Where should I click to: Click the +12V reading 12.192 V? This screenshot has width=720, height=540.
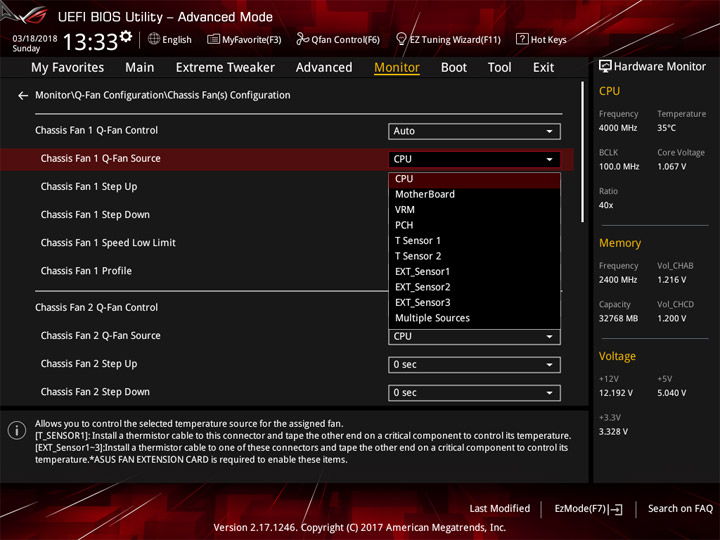tap(616, 393)
